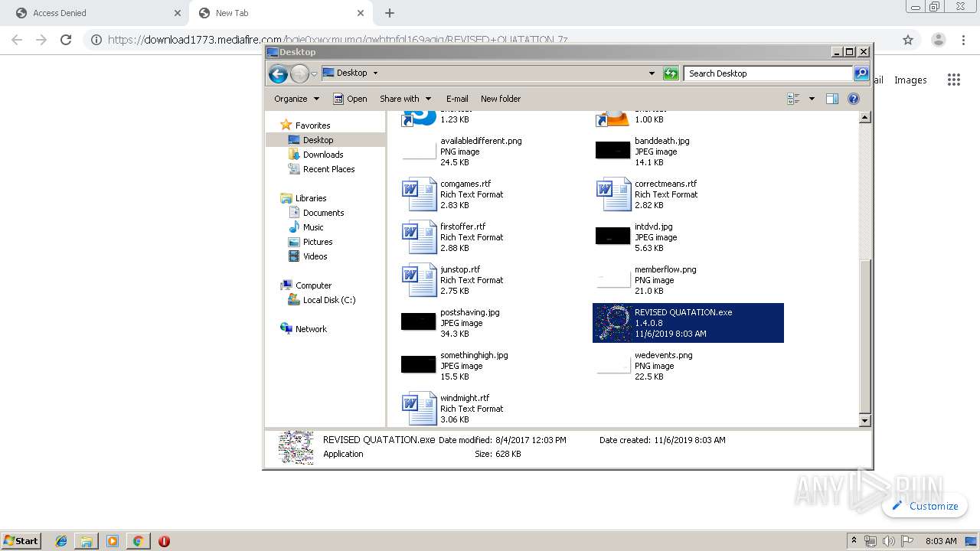Click the New folder button
The height and width of the screenshot is (551, 980).
(x=501, y=99)
